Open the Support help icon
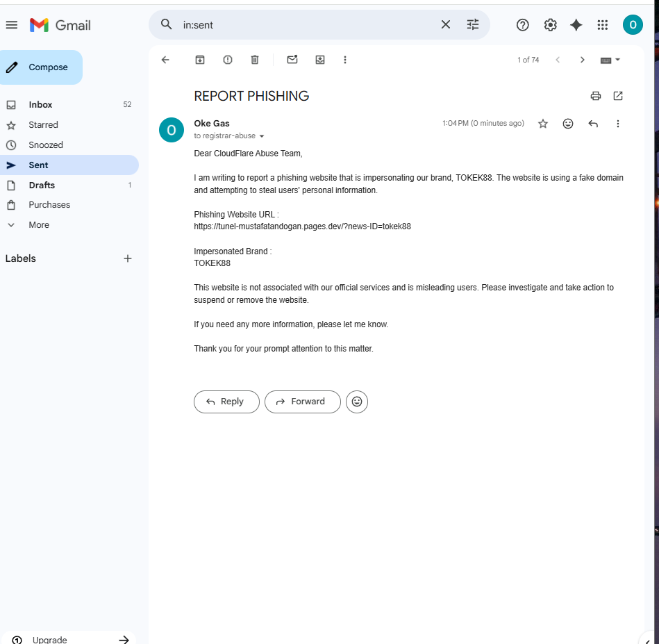The image size is (659, 644). coord(522,25)
